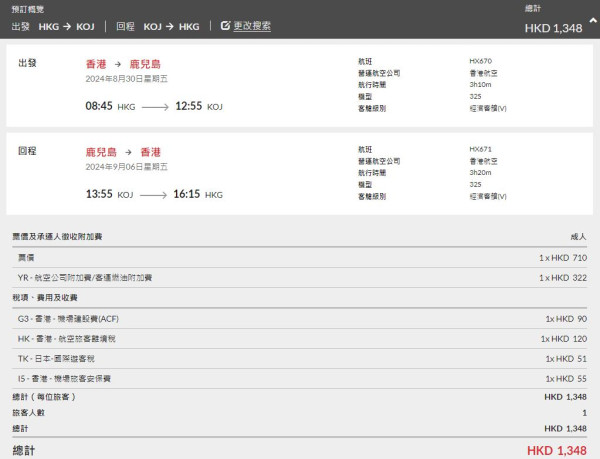Click the amount 1x HKD 90
Viewport: 600px width, 459px height.
[566, 319]
